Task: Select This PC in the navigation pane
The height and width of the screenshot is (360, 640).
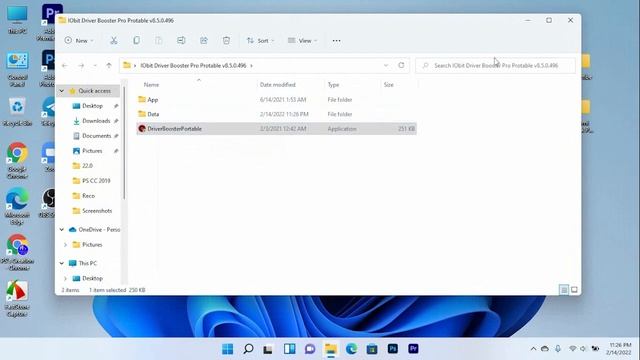Action: tap(87, 263)
